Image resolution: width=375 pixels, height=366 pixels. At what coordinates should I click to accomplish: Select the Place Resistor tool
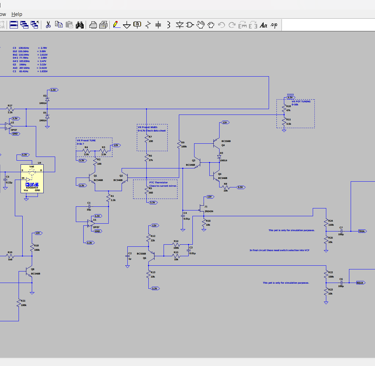click(148, 25)
